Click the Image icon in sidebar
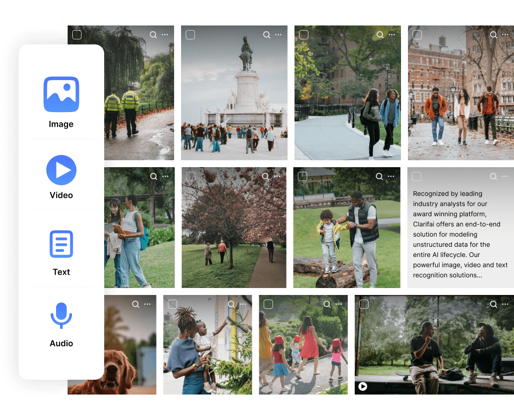The width and height of the screenshot is (514, 420). [x=61, y=94]
